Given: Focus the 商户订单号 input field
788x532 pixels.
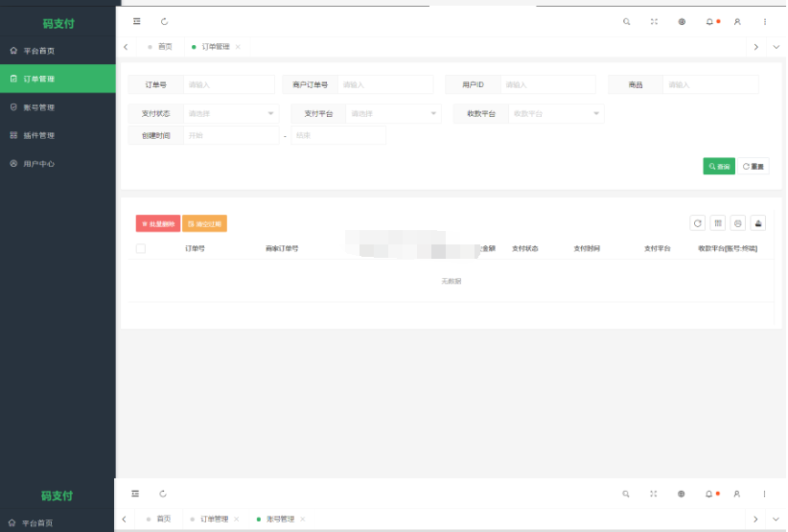Looking at the screenshot, I should pyautogui.click(x=385, y=84).
